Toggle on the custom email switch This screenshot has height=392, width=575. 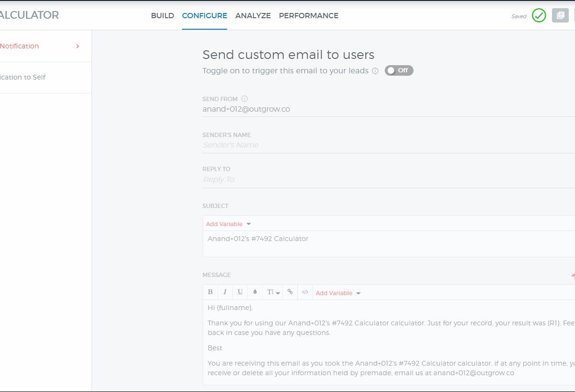pyautogui.click(x=399, y=70)
